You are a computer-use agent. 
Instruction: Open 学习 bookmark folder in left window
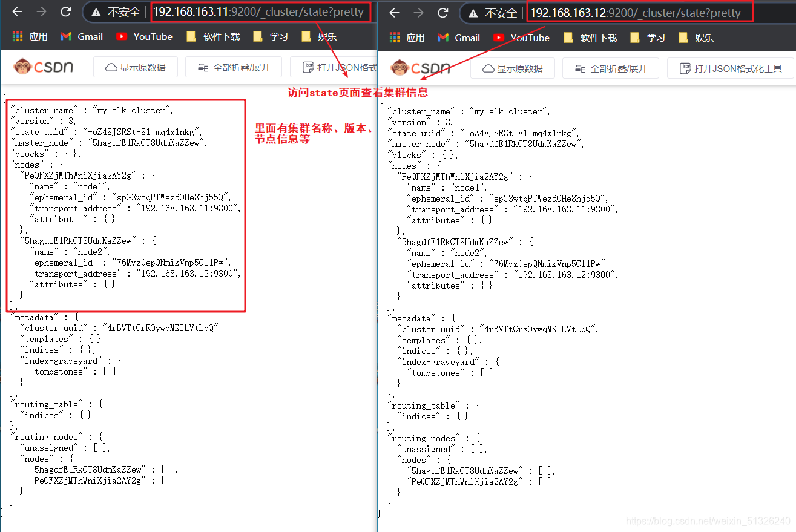click(271, 36)
